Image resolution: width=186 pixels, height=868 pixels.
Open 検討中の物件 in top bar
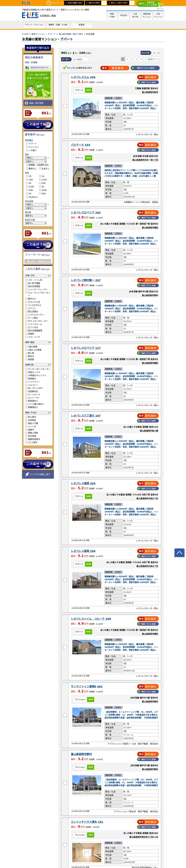click(x=95, y=3)
